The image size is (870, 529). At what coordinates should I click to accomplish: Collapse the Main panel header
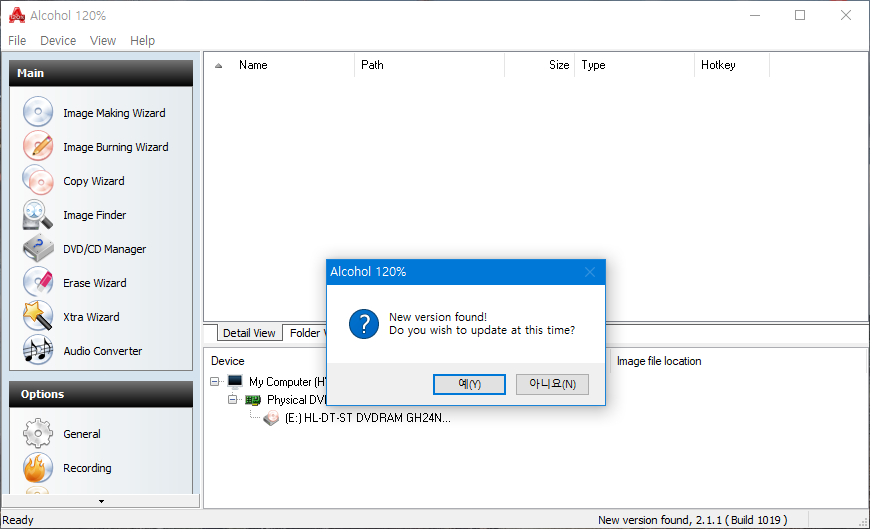pos(101,73)
